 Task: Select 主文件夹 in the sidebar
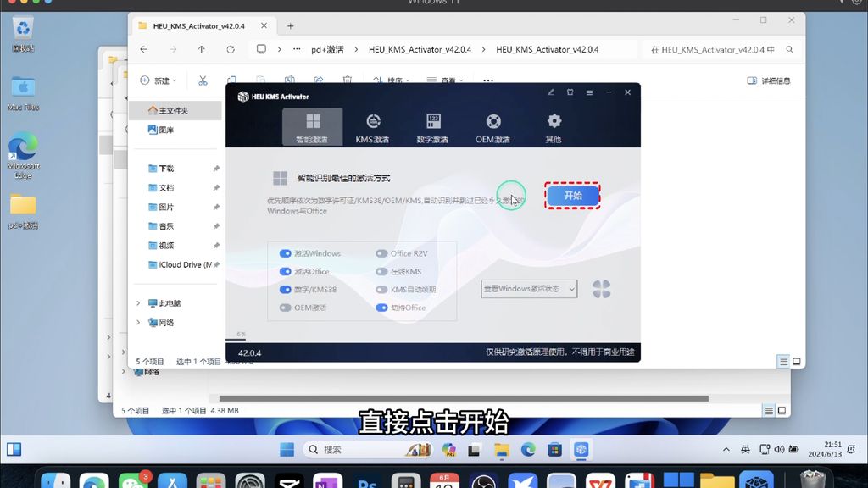coord(175,111)
